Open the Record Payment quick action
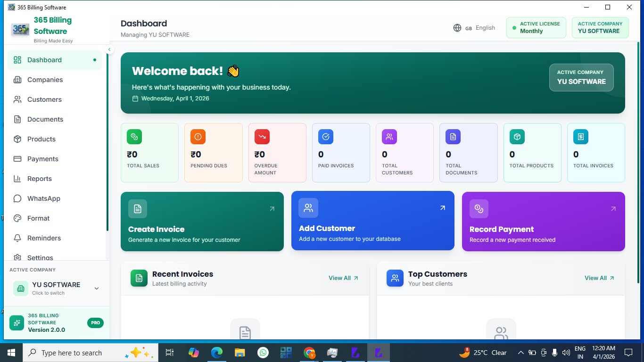 (544, 222)
